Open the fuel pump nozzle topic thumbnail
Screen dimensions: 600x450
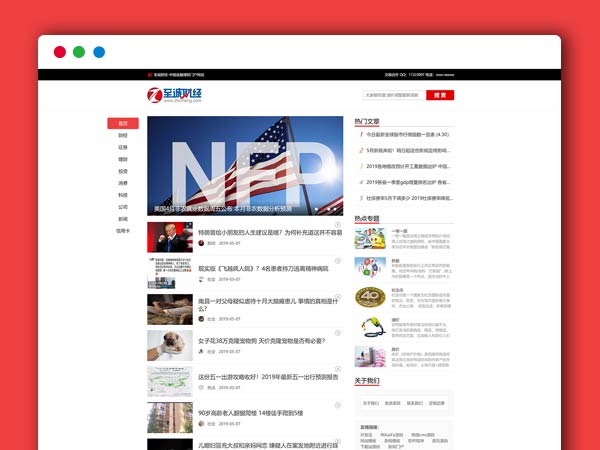(370, 327)
